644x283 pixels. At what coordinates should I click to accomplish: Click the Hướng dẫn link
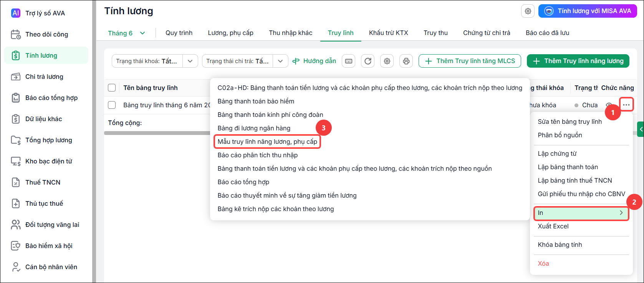click(x=314, y=61)
